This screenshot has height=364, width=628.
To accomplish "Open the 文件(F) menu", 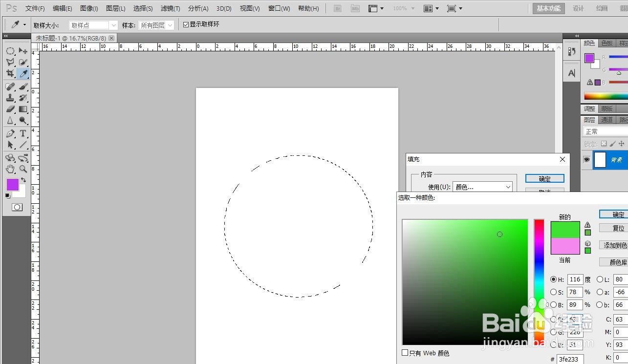I will tap(35, 8).
